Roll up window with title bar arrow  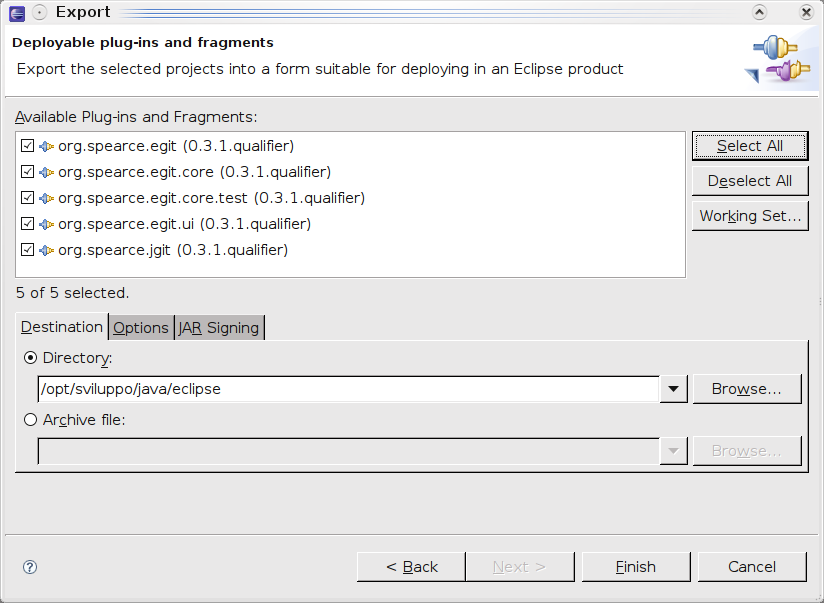[759, 12]
